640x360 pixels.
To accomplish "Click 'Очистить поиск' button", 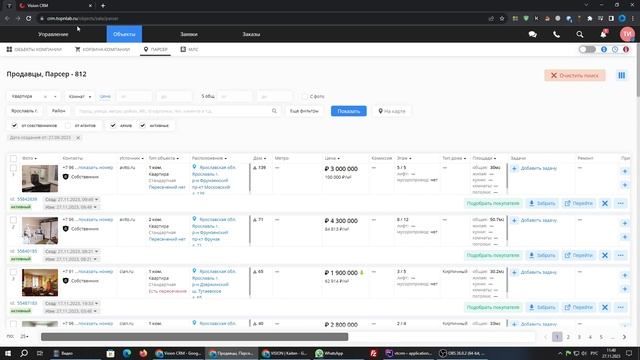I will tap(575, 75).
